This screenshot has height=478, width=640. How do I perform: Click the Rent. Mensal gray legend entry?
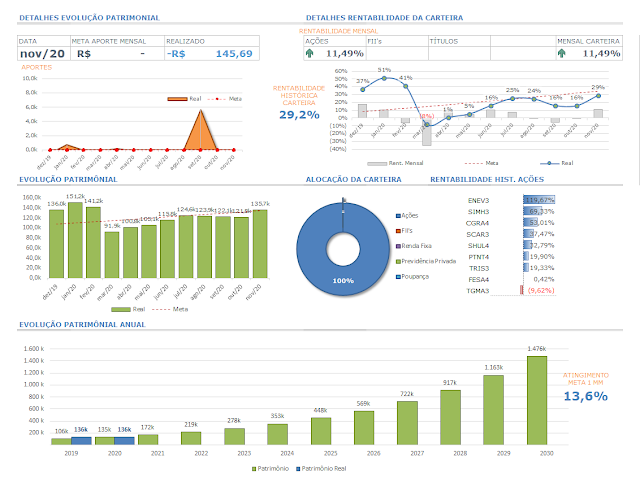(x=395, y=163)
